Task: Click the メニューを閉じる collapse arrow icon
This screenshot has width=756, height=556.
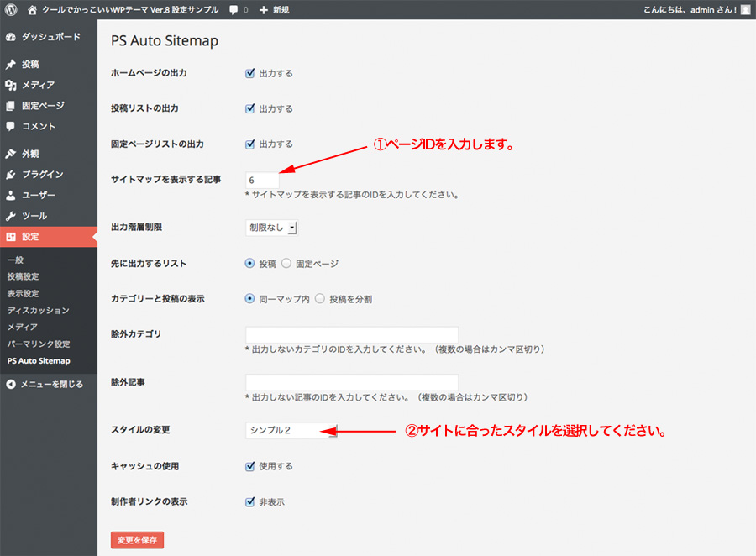Action: point(11,385)
